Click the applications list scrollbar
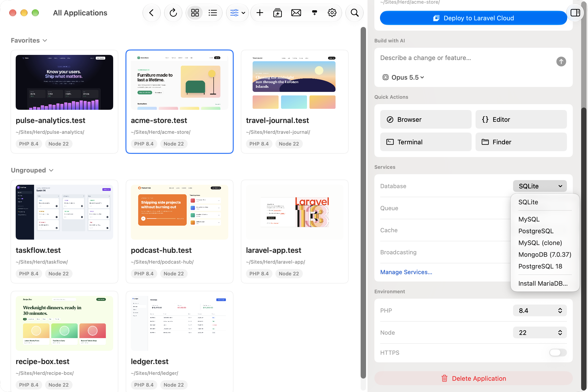This screenshot has width=588, height=392. click(363, 203)
